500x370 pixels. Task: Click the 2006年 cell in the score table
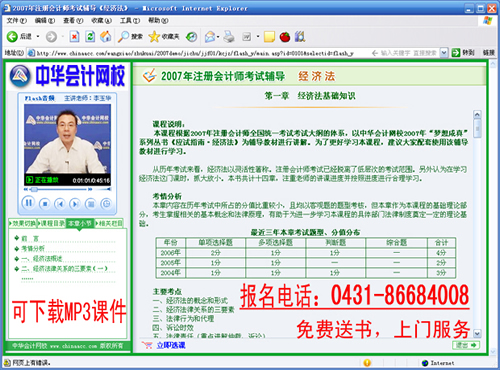coord(171,253)
